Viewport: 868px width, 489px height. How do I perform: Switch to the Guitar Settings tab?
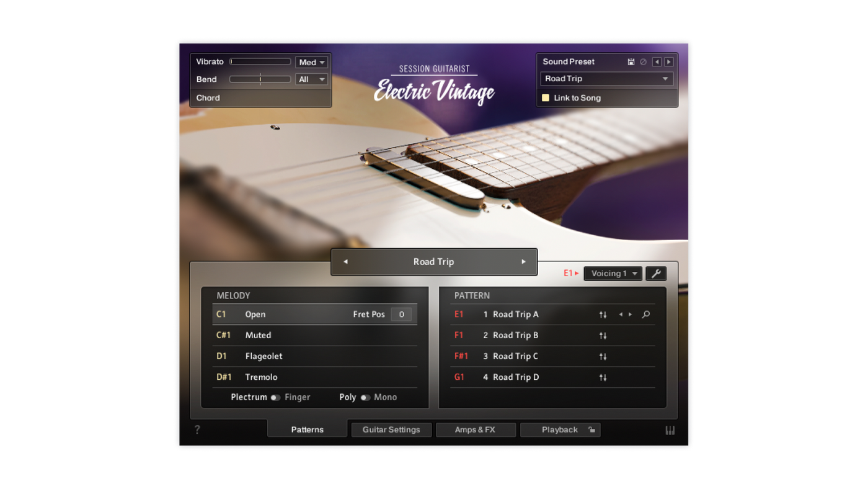click(391, 429)
